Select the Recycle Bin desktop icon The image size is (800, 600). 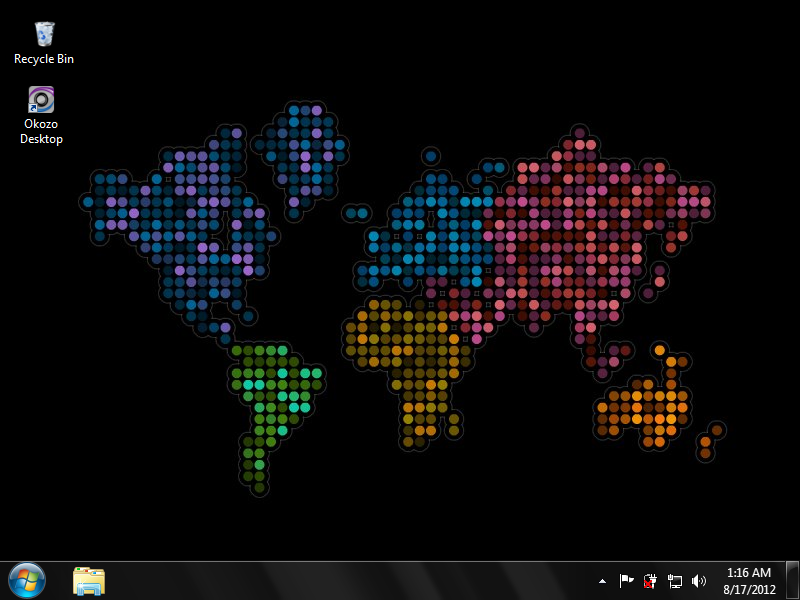point(44,34)
